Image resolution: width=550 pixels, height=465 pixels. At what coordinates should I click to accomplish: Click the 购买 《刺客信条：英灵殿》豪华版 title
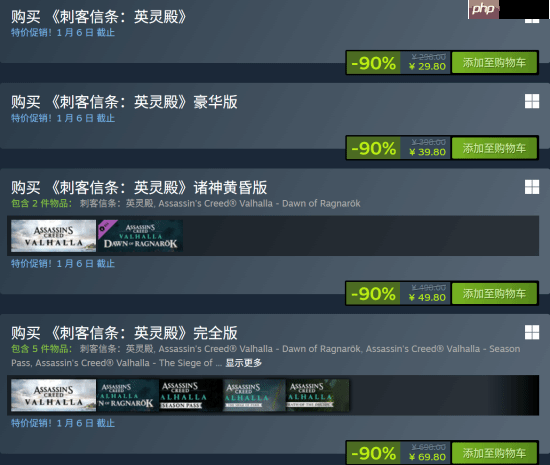pyautogui.click(x=124, y=102)
